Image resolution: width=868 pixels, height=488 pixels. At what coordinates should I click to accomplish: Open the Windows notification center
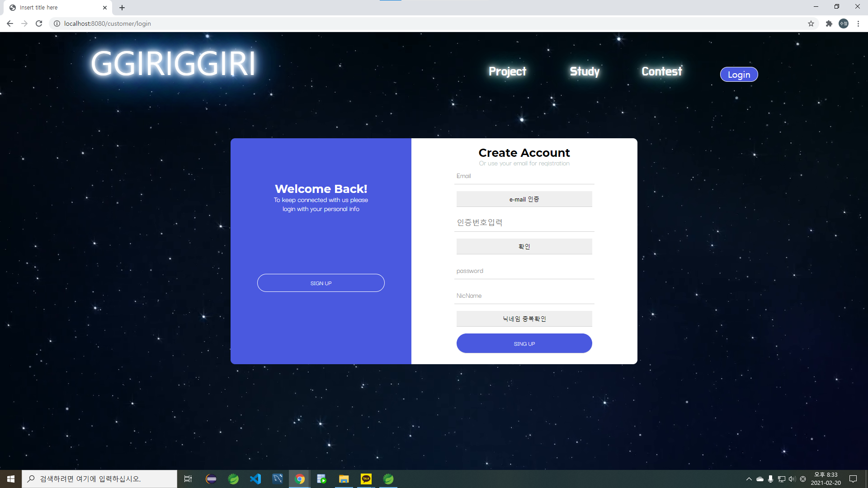click(853, 479)
